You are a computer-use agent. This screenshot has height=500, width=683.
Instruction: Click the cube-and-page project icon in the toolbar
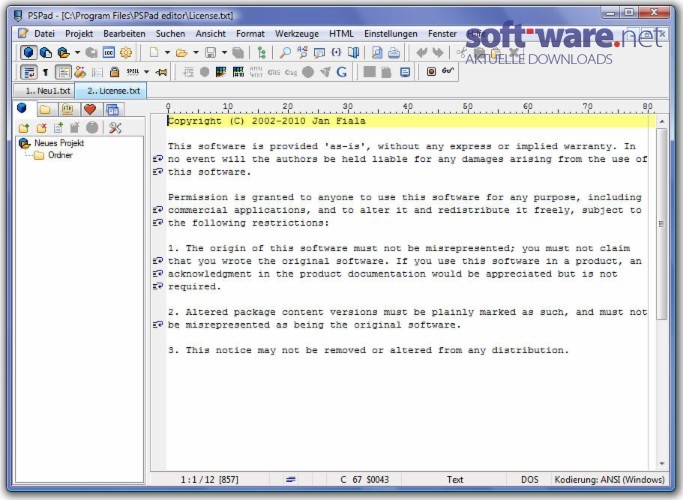46,53
